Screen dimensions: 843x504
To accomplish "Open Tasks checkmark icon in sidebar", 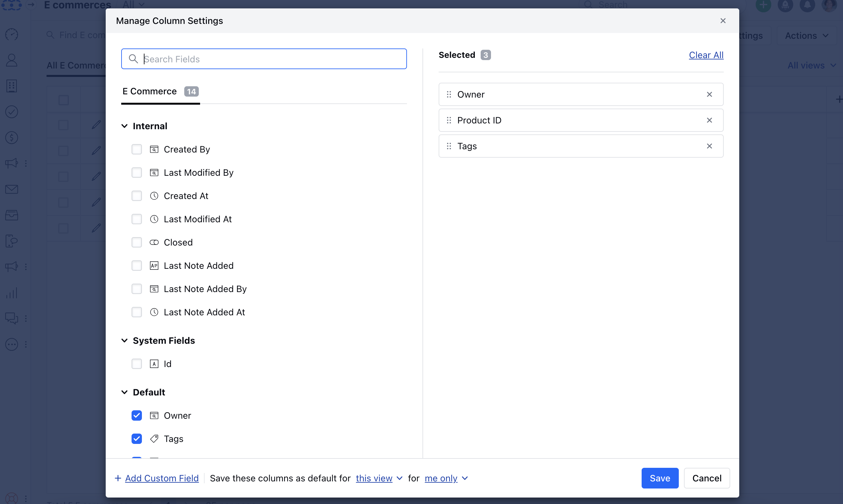I will (x=12, y=112).
